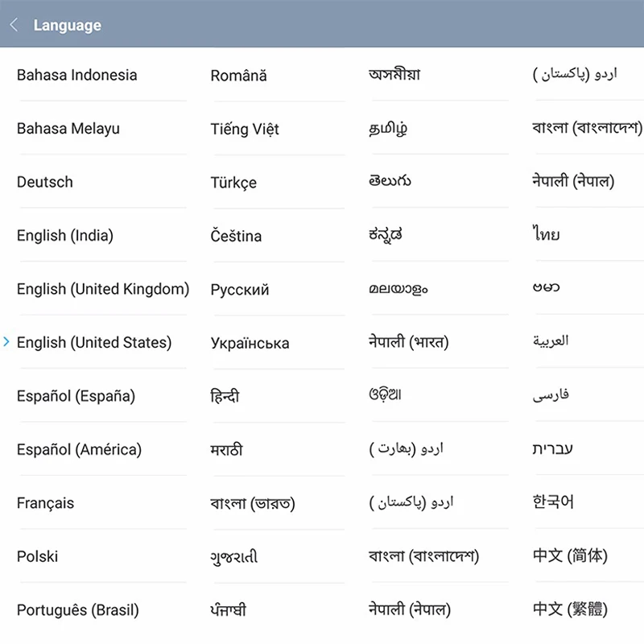Choose Deutsch from the language list

[x=45, y=182]
